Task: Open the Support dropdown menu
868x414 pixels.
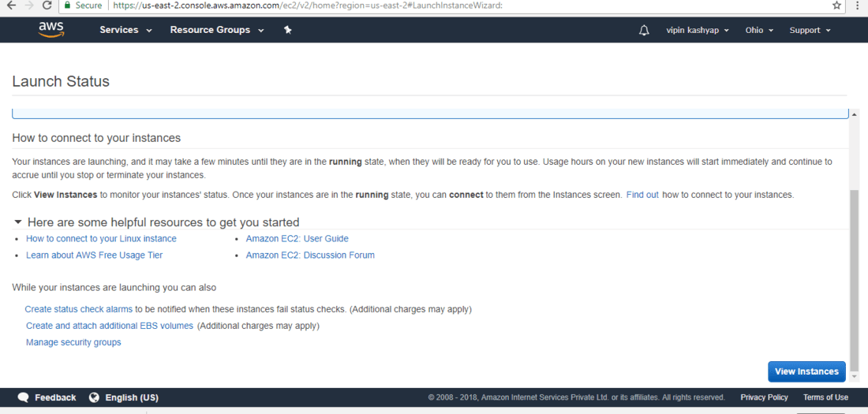Action: click(x=810, y=31)
